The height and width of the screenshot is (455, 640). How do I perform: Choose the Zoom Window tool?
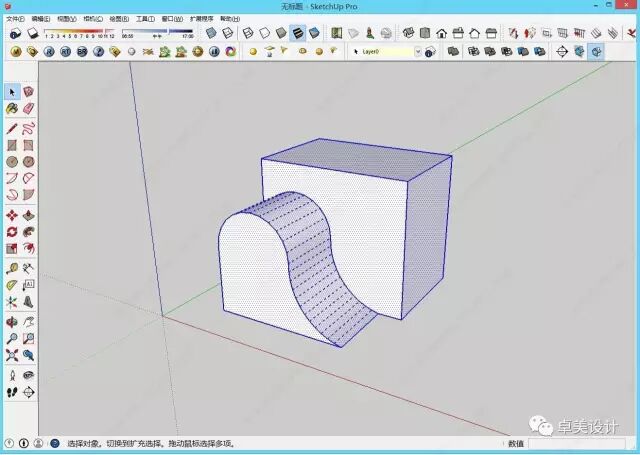point(28,339)
